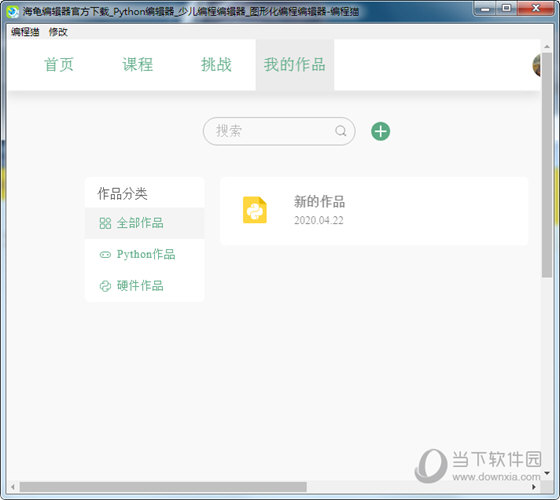The height and width of the screenshot is (500, 560).
Task: Switch to the 课程 tab
Action: [x=138, y=65]
